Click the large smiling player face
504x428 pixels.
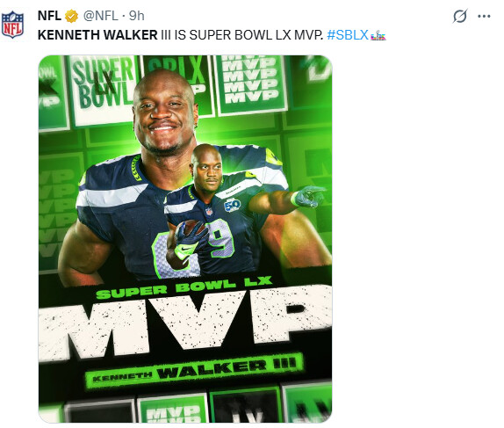pyautogui.click(x=163, y=112)
